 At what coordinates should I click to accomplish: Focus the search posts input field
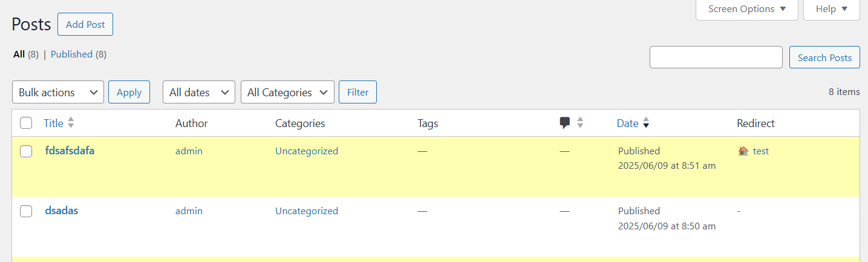pos(716,57)
